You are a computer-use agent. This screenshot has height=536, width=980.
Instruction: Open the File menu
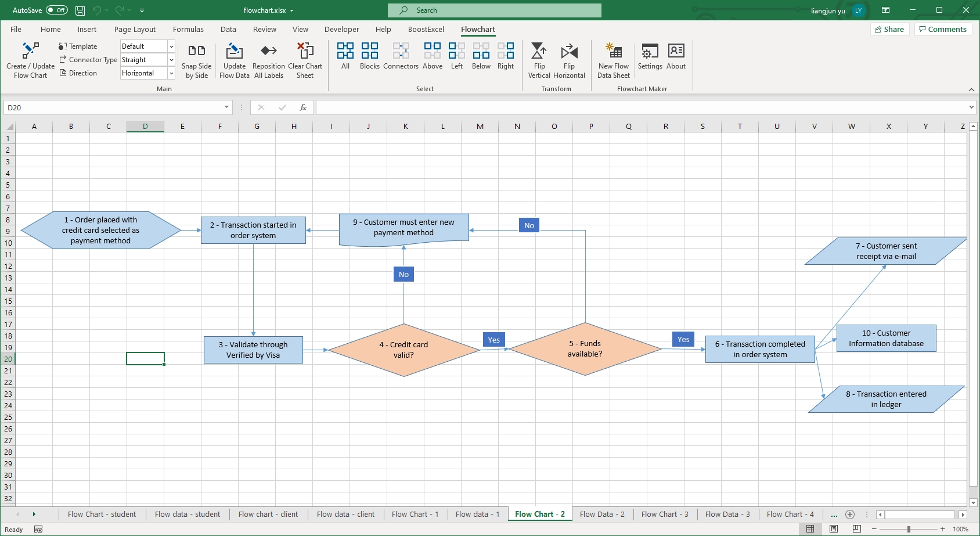pyautogui.click(x=16, y=29)
